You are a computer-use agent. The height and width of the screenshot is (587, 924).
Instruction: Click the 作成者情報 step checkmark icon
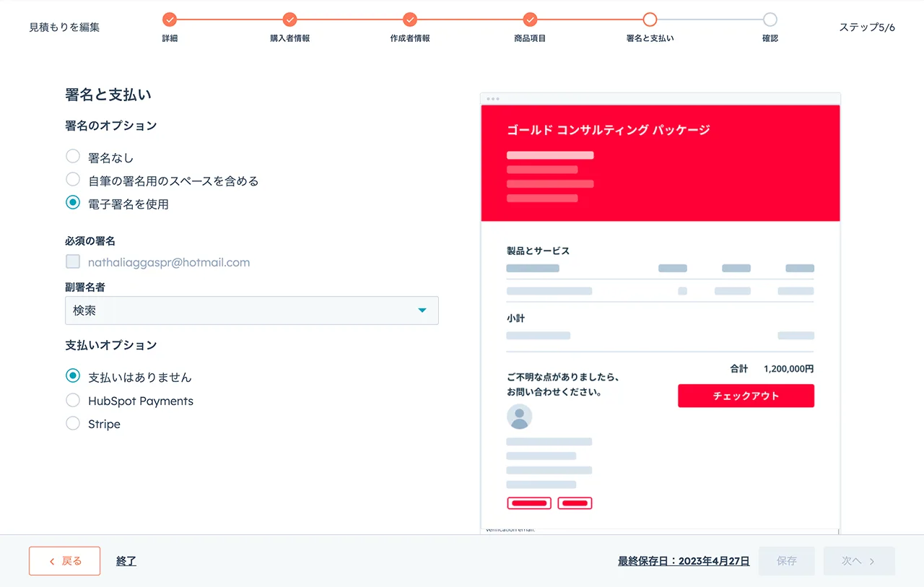(x=410, y=19)
